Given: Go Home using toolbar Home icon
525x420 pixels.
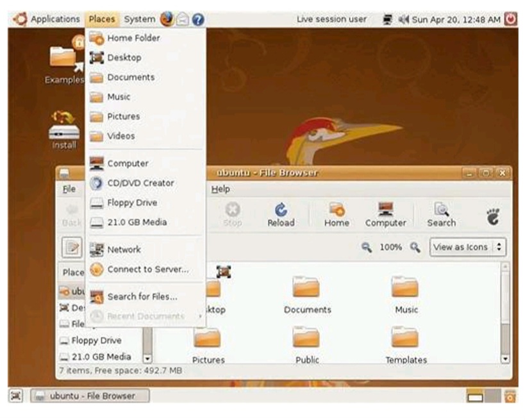Looking at the screenshot, I should [x=337, y=214].
